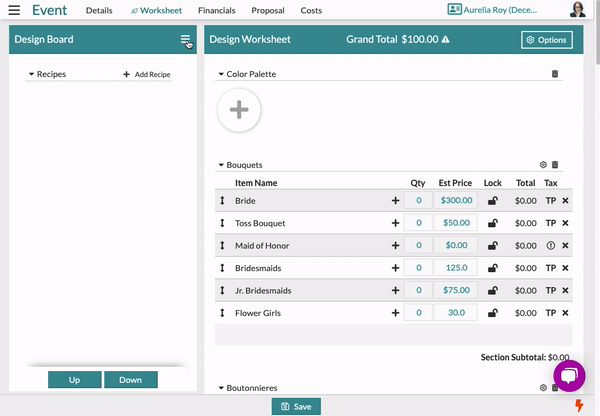
Task: Remove the Toss Bouquet row
Action: coord(565,223)
